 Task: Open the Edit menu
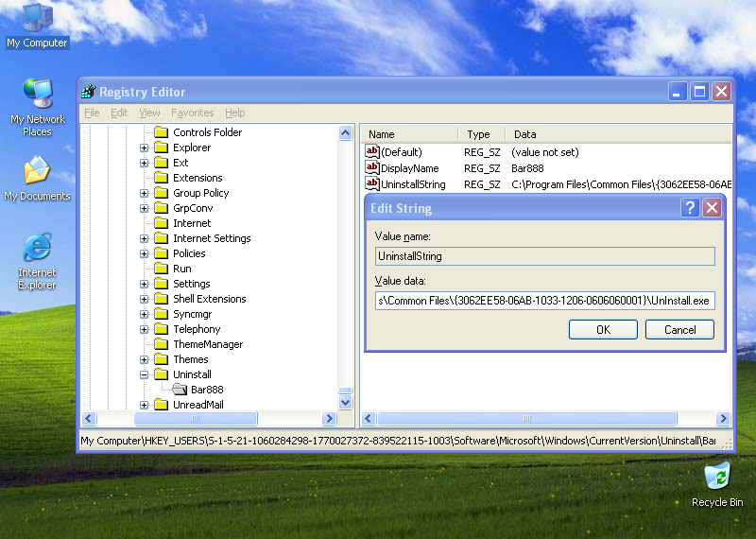119,113
